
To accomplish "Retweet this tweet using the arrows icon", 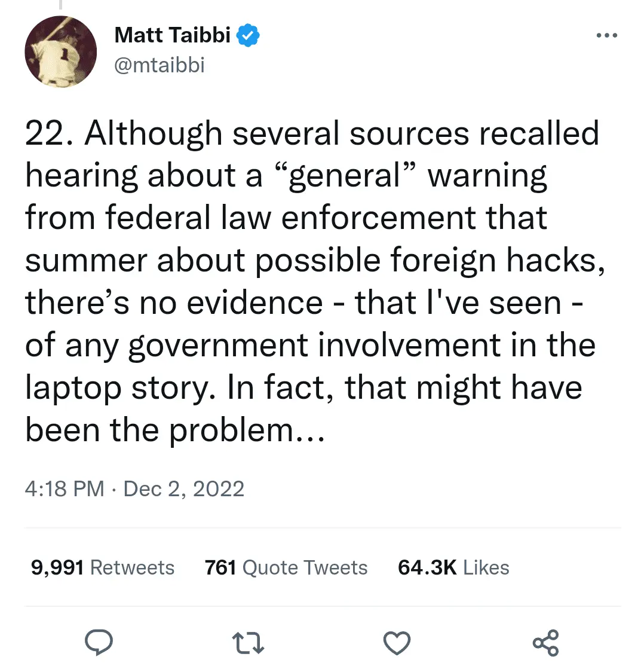I will [247, 643].
